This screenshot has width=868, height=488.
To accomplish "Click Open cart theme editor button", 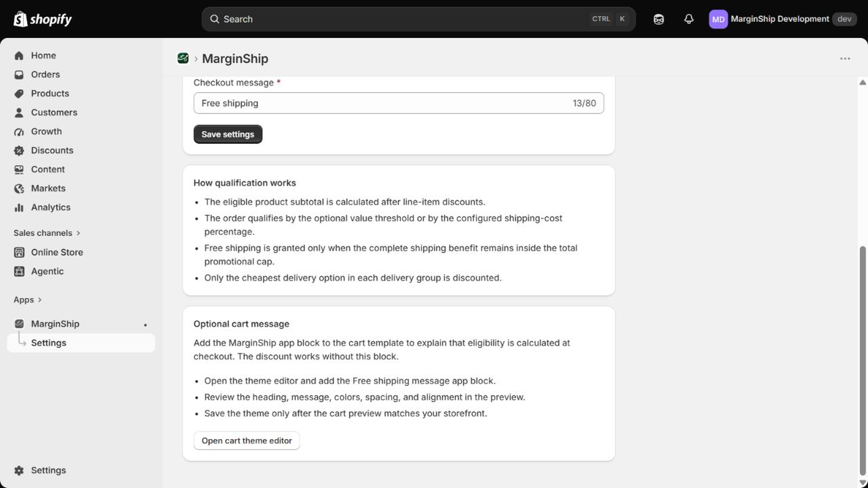I will point(246,440).
